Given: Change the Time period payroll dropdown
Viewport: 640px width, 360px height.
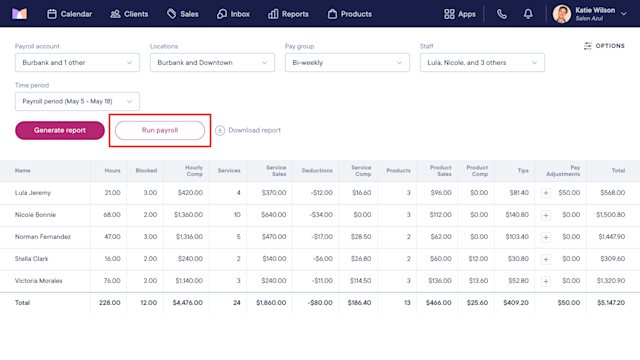Looking at the screenshot, I should pyautogui.click(x=78, y=101).
